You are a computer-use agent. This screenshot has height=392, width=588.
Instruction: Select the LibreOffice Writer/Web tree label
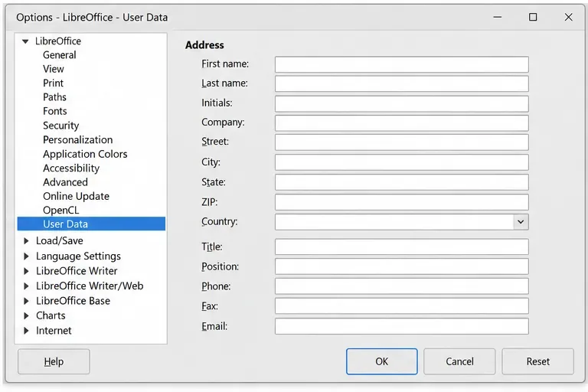[90, 286]
